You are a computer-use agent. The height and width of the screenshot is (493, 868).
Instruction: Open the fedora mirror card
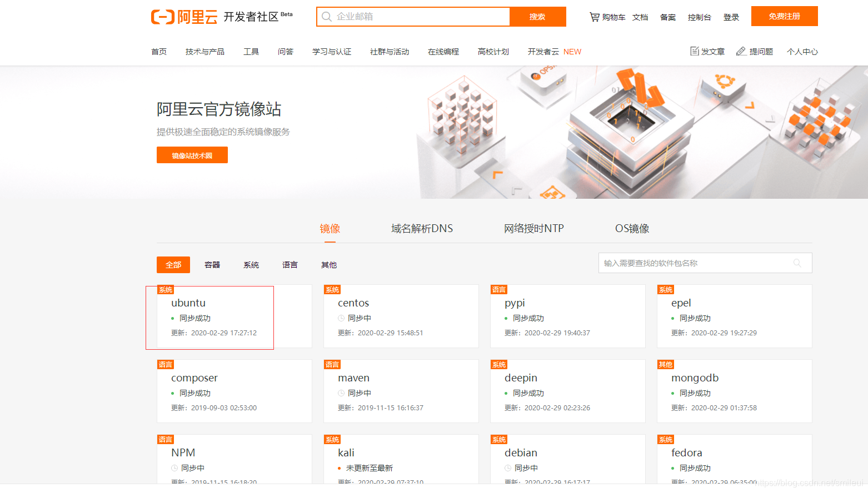[735, 459]
